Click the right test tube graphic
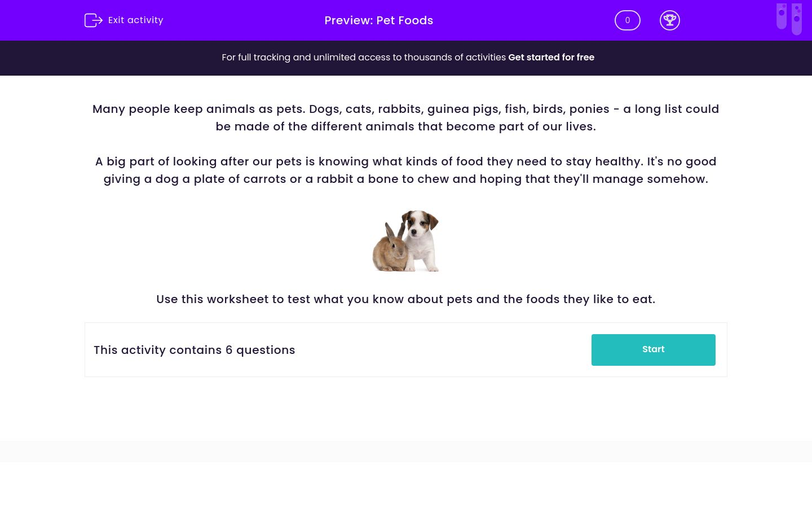Viewport: 812px width, 508px height. pos(797,19)
